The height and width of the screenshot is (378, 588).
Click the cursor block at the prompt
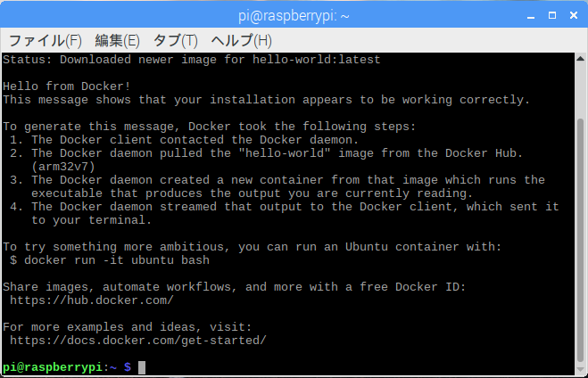pyautogui.click(x=142, y=367)
